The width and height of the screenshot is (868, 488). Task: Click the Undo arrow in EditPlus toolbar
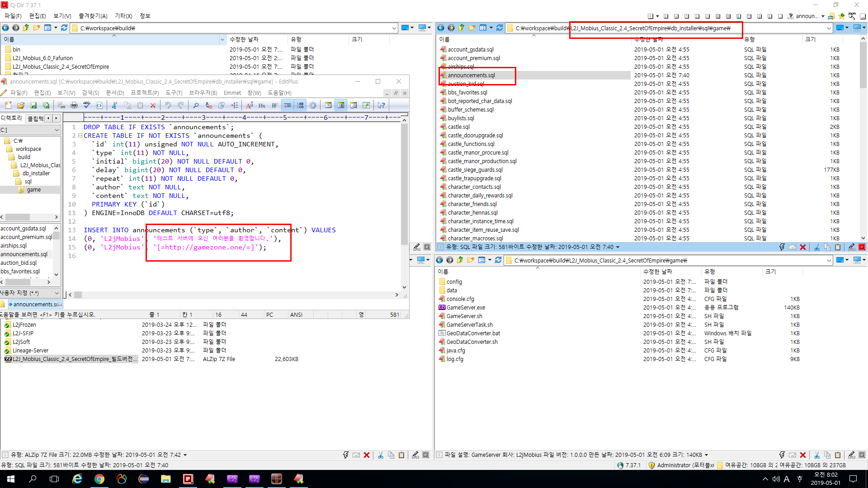click(168, 105)
